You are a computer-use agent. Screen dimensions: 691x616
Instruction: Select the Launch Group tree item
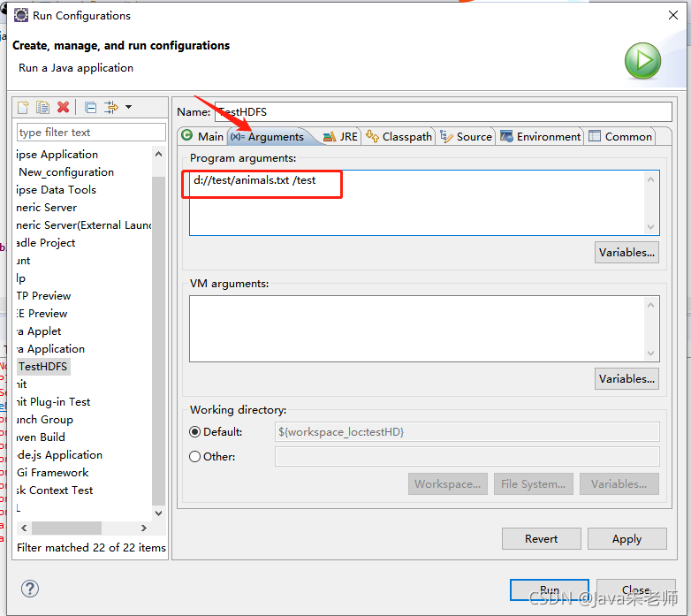pyautogui.click(x=44, y=420)
